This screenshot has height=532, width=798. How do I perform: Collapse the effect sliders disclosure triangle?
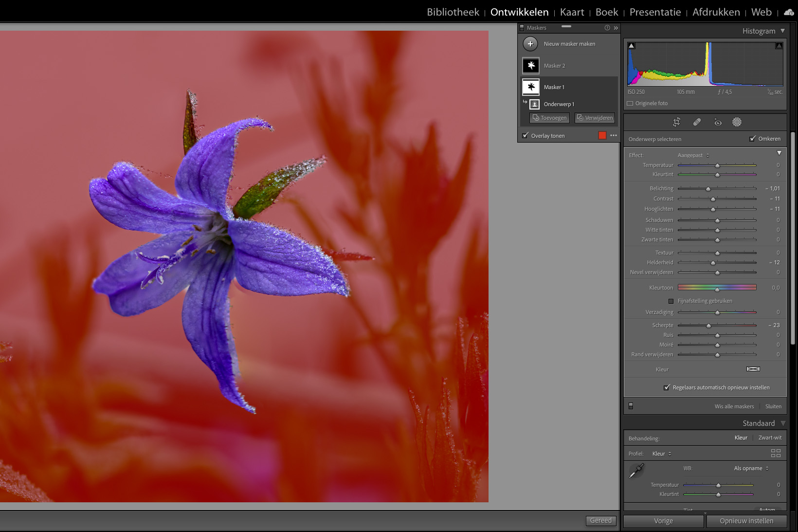[779, 153]
